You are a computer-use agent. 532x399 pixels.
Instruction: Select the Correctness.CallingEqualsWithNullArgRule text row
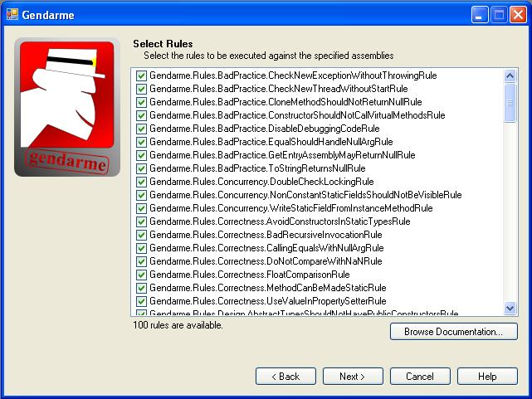[266, 248]
